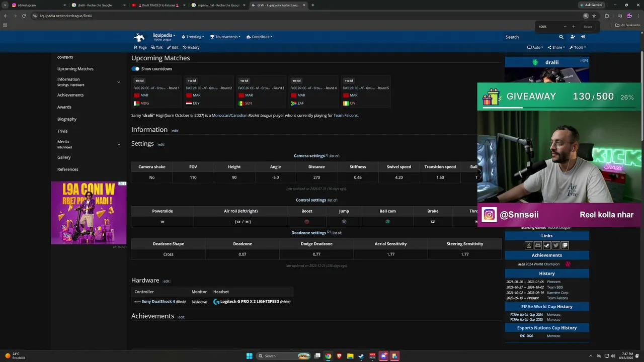Open the Twitch link in the infobox
Image resolution: width=644 pixels, height=362 pixels.
pos(565,245)
